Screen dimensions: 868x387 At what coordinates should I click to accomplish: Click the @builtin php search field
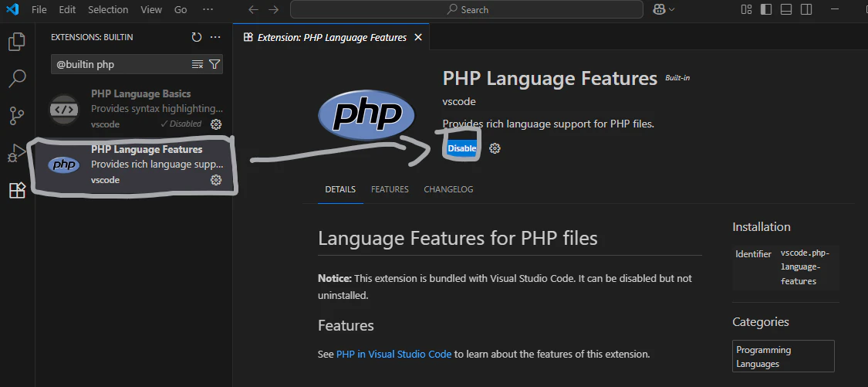pos(120,64)
